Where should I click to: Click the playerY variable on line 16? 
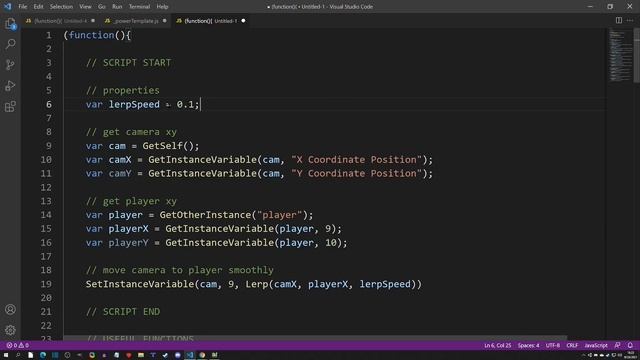click(x=128, y=243)
